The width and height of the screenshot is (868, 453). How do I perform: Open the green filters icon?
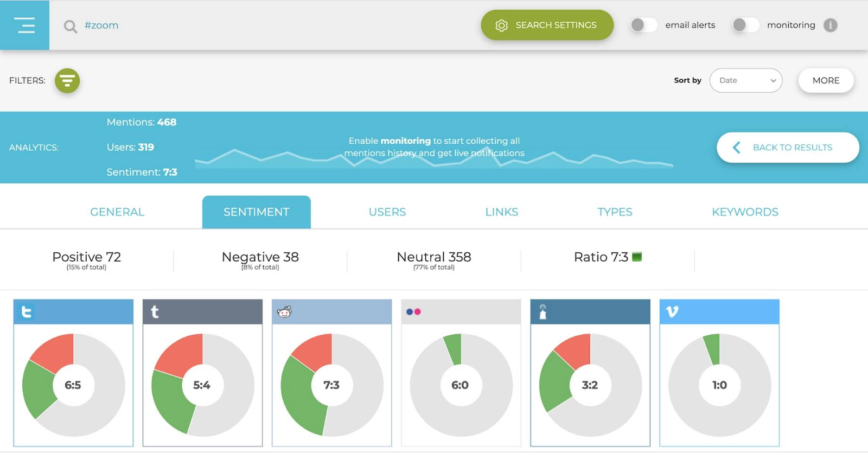pyautogui.click(x=67, y=81)
